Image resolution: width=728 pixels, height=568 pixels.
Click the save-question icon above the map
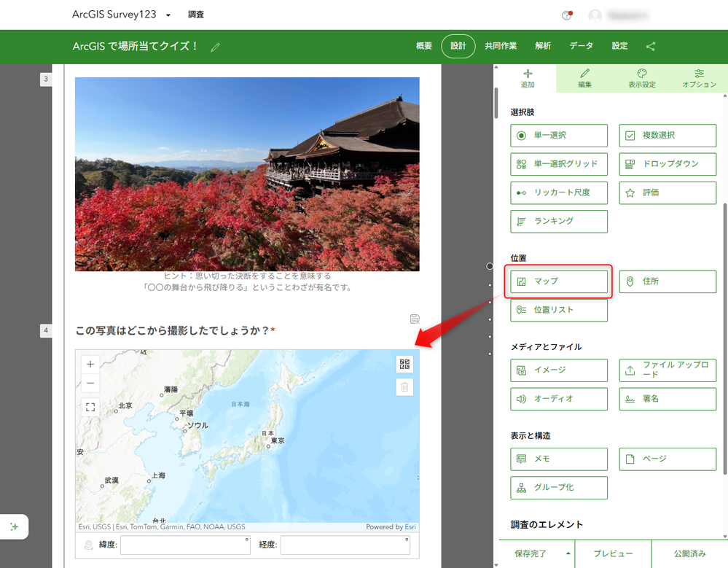pyautogui.click(x=415, y=319)
